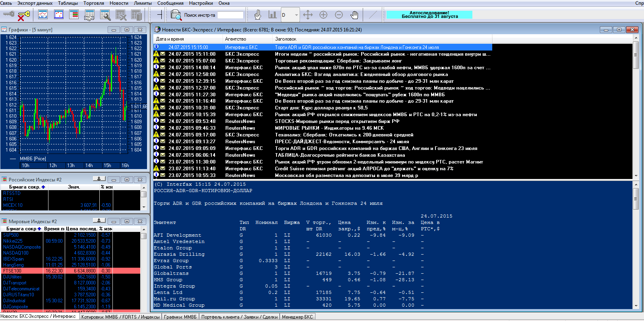Click the Графики window title icon
This screenshot has height=321, width=644.
[4, 29]
